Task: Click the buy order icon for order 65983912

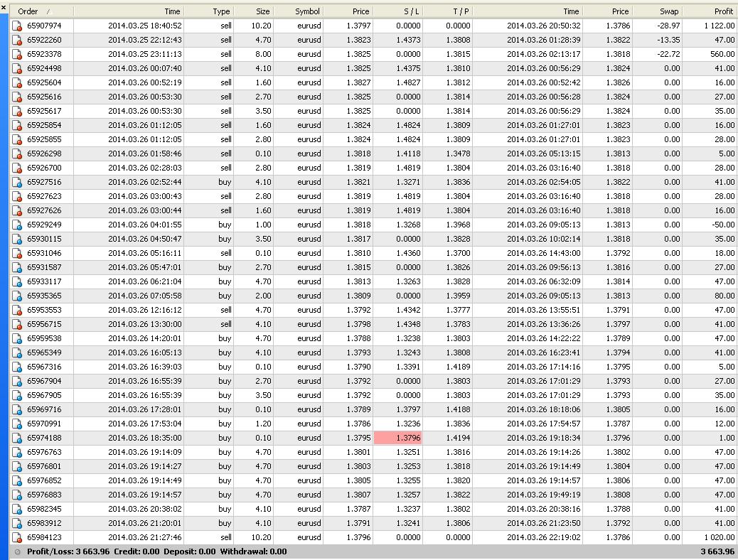Action: (17, 523)
